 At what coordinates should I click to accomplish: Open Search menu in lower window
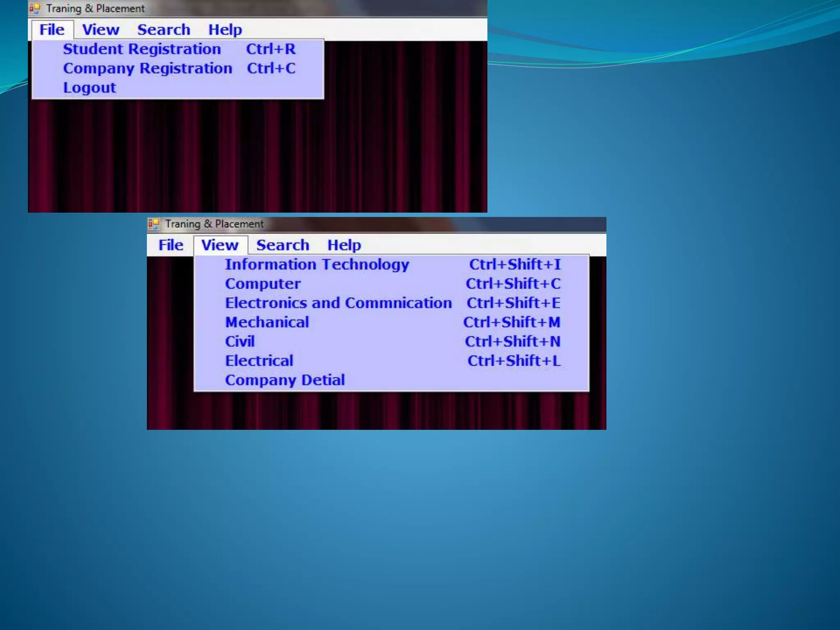283,245
